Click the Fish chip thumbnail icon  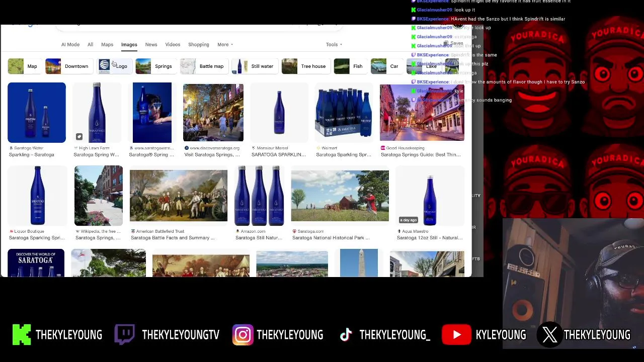pyautogui.click(x=342, y=66)
